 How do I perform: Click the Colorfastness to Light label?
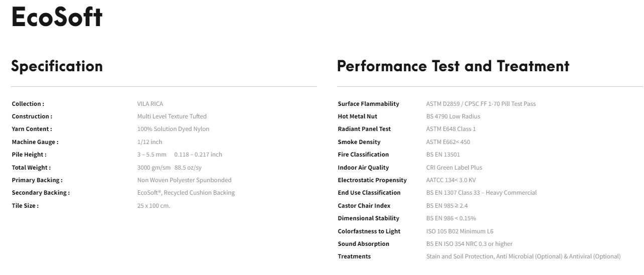pyautogui.click(x=369, y=231)
